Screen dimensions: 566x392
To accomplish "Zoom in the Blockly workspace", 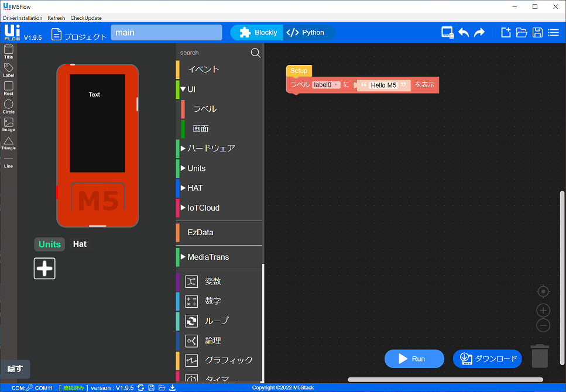I will tap(543, 311).
